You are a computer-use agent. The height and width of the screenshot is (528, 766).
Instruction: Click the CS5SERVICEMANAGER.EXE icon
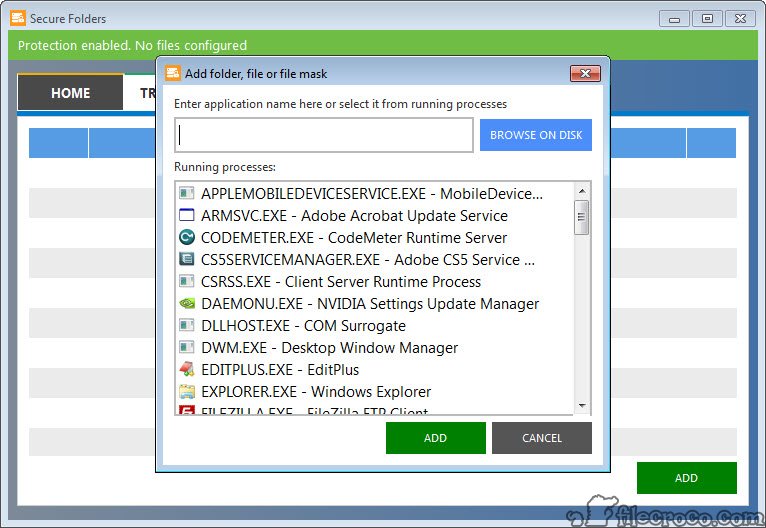click(x=187, y=259)
